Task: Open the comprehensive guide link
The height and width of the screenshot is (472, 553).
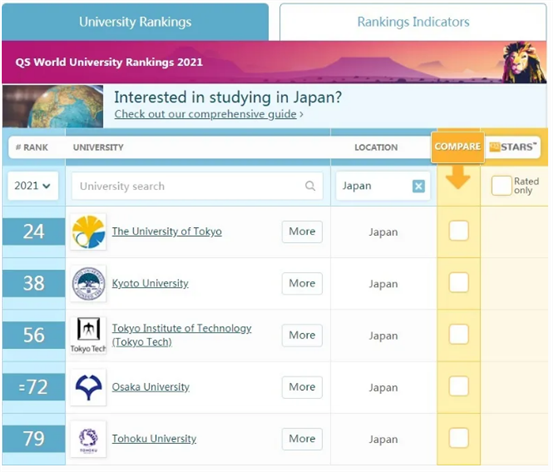Action: (206, 114)
